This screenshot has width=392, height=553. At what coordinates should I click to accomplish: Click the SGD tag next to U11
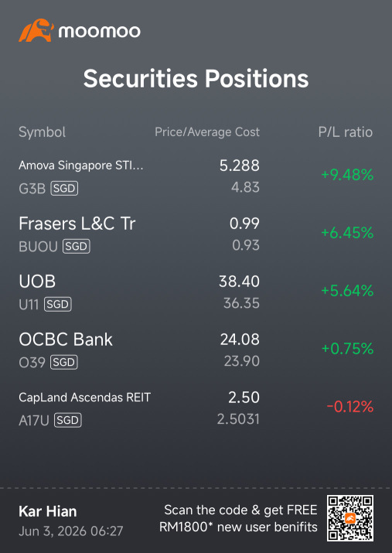[58, 304]
